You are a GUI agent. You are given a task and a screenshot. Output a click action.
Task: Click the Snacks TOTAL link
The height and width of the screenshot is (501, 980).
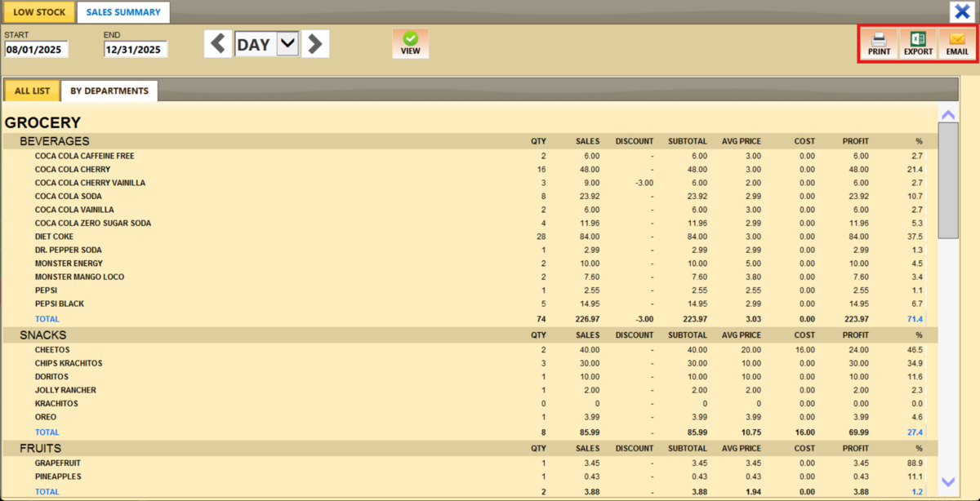[x=47, y=432]
